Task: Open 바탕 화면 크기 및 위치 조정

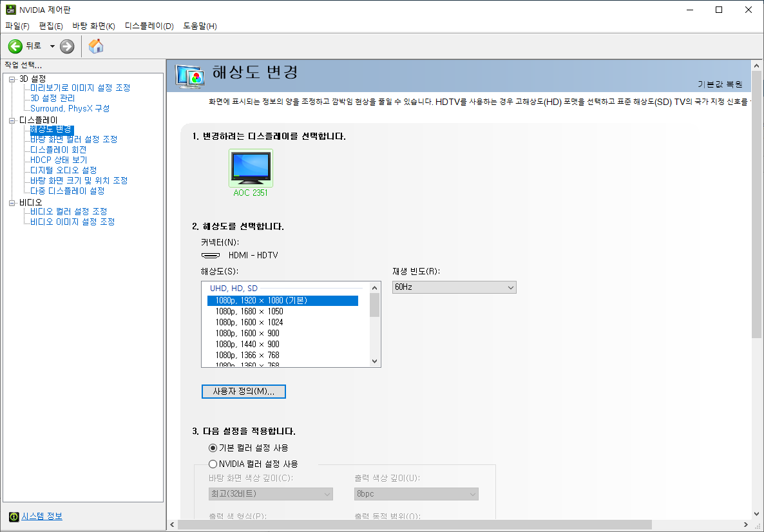Action: 79,181
